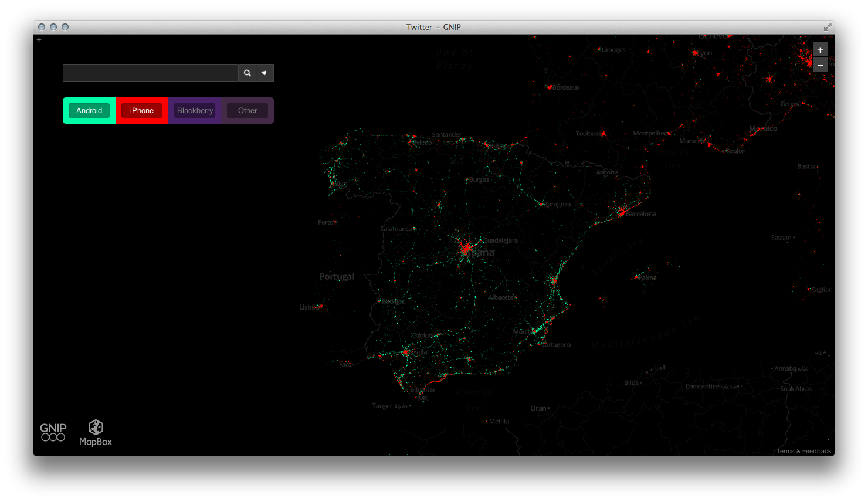
Task: Open the MapBox logo link
Action: (x=96, y=433)
